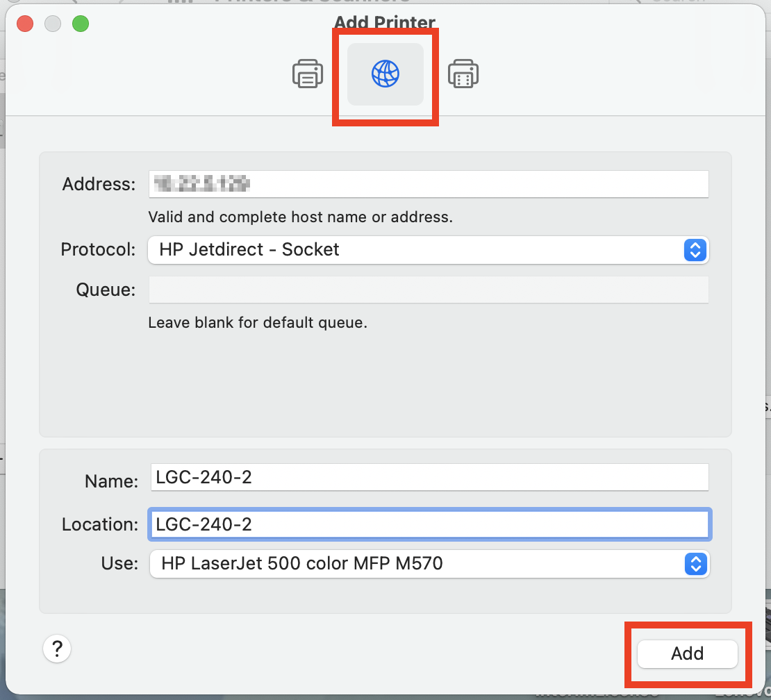The image size is (771, 700).
Task: Click the 'Address:' label
Action: pos(99,184)
